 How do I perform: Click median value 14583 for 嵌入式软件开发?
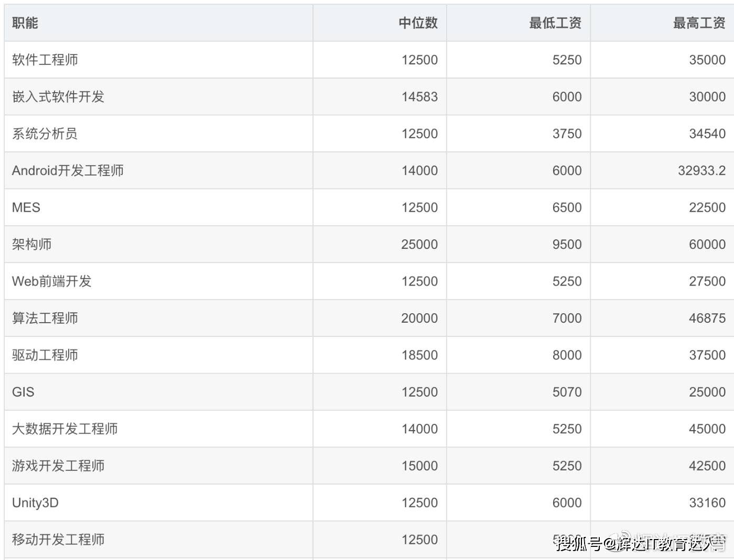tap(419, 97)
